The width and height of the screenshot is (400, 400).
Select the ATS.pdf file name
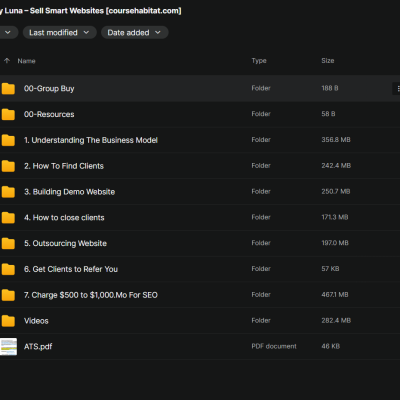click(38, 347)
